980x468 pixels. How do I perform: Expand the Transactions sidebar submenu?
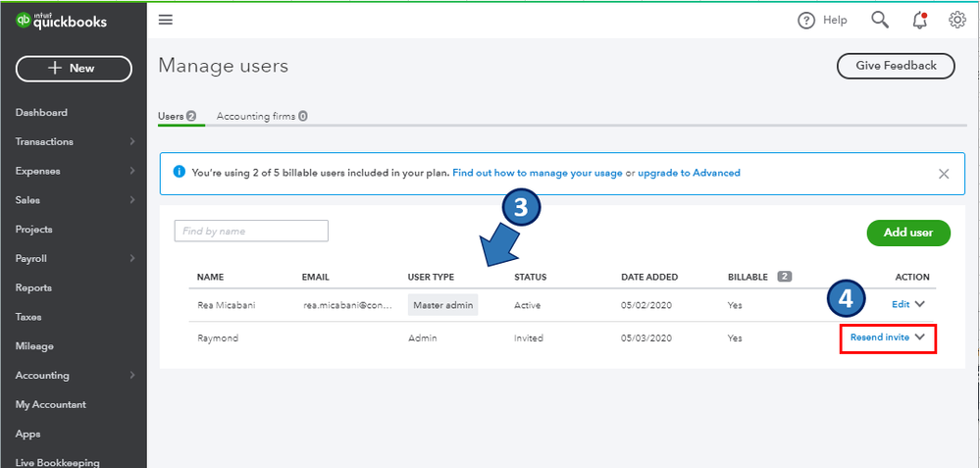[x=132, y=142]
